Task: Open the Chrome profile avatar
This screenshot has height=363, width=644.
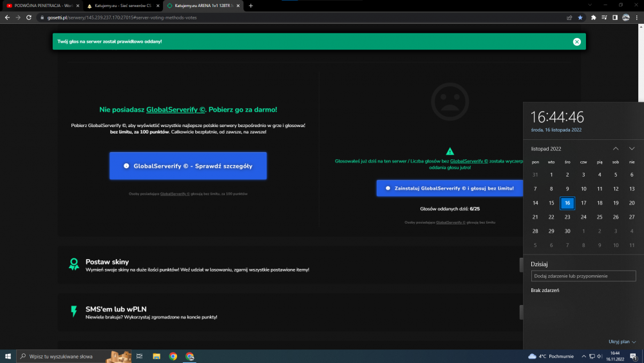Action: tap(626, 17)
